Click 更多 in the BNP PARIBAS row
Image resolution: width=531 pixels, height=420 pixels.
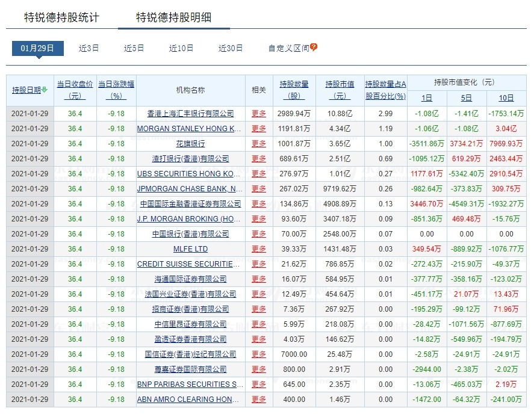pyautogui.click(x=259, y=384)
